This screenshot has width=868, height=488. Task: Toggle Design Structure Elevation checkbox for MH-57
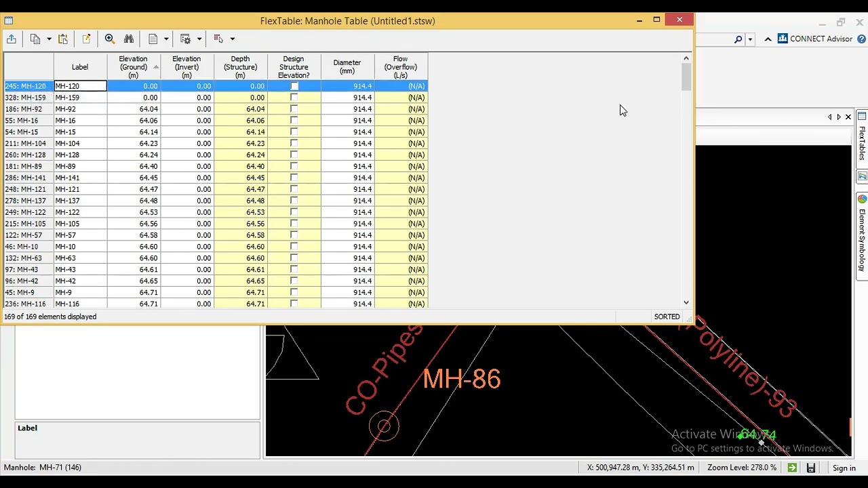pos(294,235)
